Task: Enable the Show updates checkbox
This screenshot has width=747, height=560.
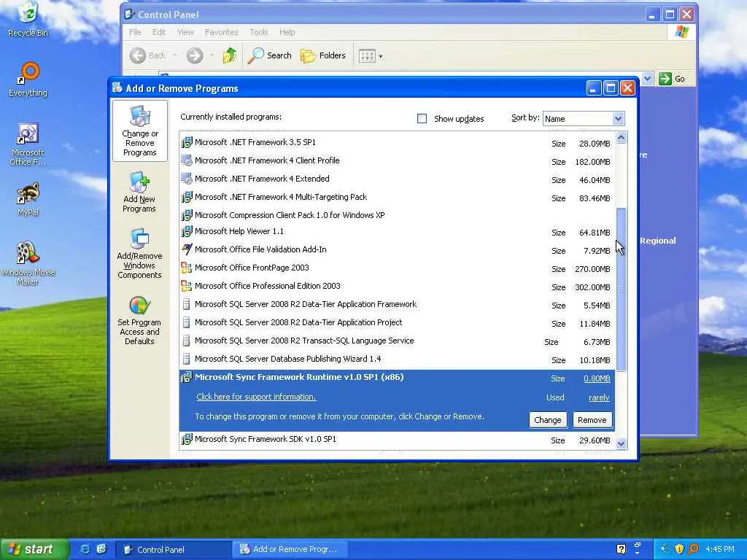Action: pyautogui.click(x=422, y=119)
